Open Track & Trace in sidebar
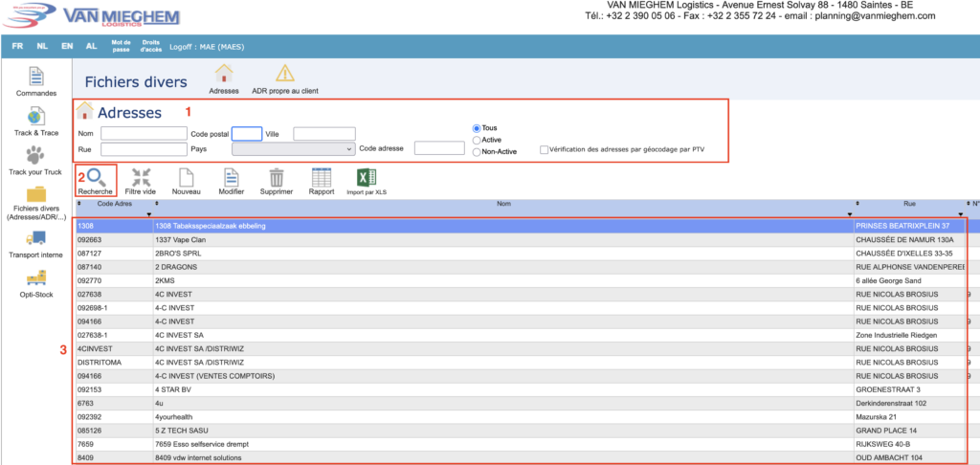 point(36,118)
